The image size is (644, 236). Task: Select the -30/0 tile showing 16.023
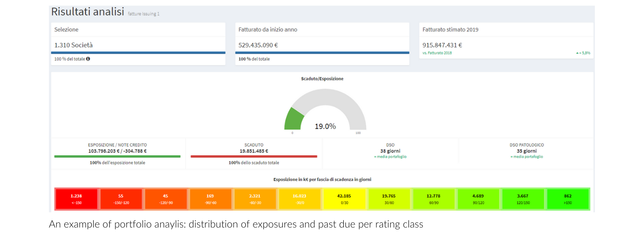(300, 199)
